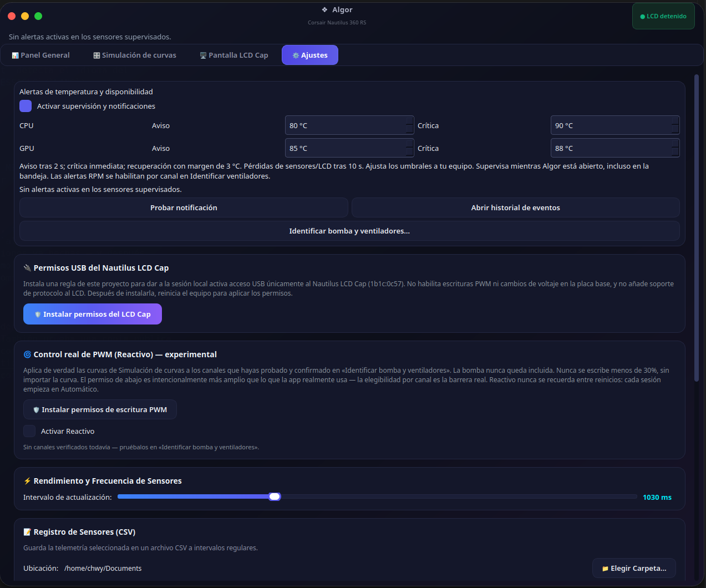Click the Intervalo de actualización slider handle
Viewport: 706px width, 588px height.
pos(275,496)
